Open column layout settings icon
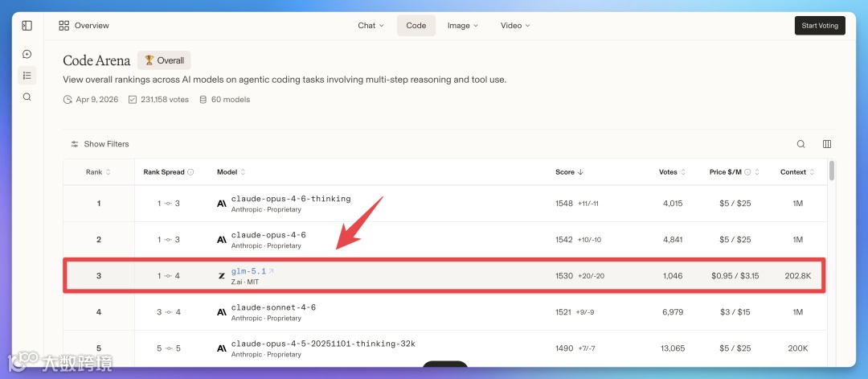The height and width of the screenshot is (379, 868). click(827, 144)
